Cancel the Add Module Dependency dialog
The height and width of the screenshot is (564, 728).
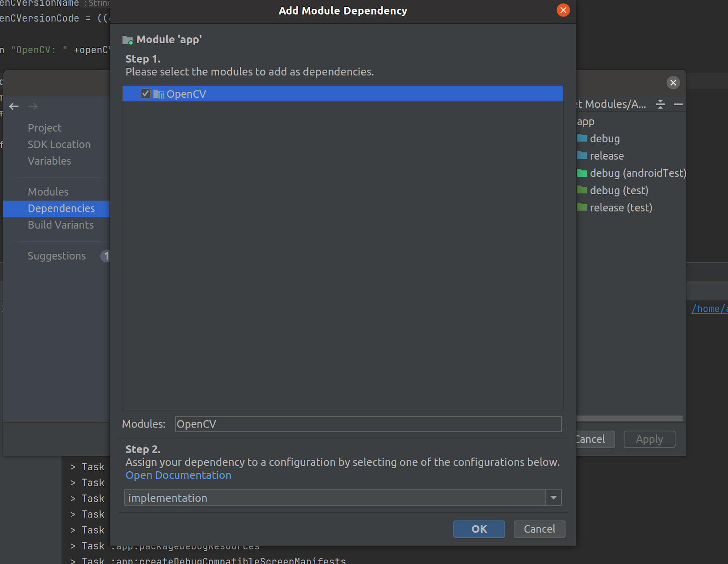[x=539, y=529]
